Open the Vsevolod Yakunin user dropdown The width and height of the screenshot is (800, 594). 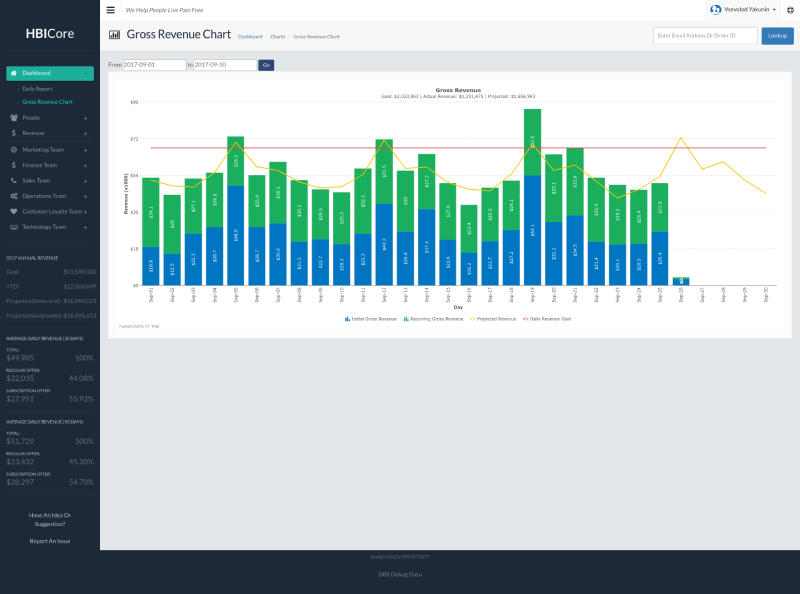click(x=743, y=10)
